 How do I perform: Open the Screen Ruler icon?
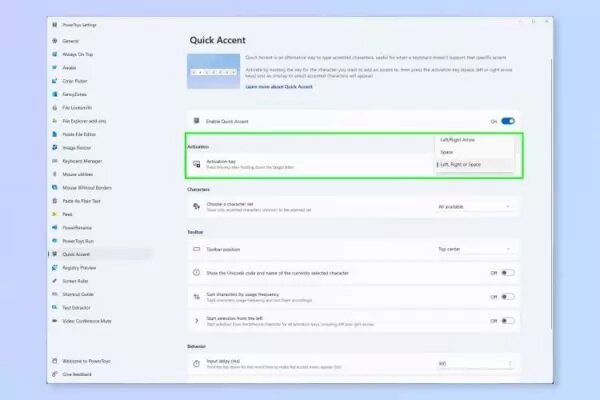pyautogui.click(x=55, y=281)
